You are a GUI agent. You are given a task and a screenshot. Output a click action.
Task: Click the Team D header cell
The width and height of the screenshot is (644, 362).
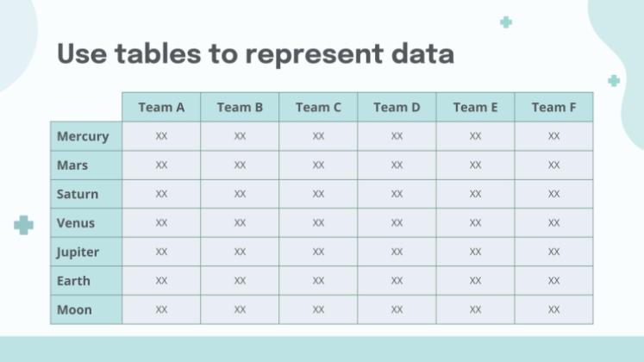397,107
